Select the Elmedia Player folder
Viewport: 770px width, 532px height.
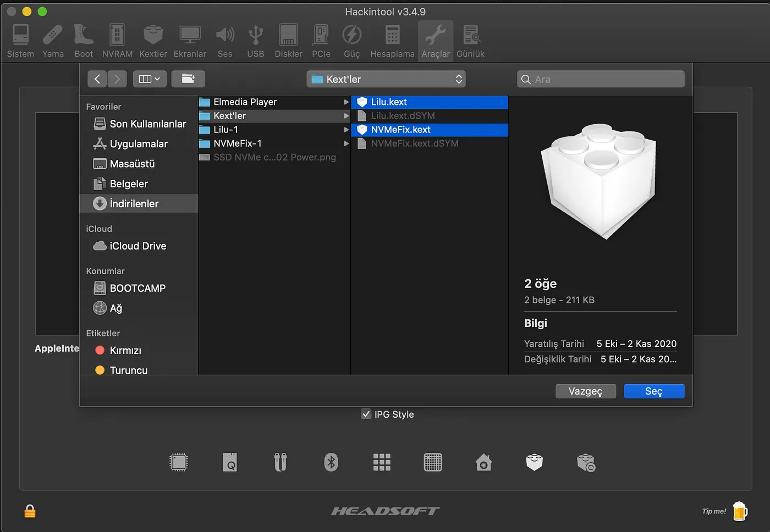coord(274,102)
